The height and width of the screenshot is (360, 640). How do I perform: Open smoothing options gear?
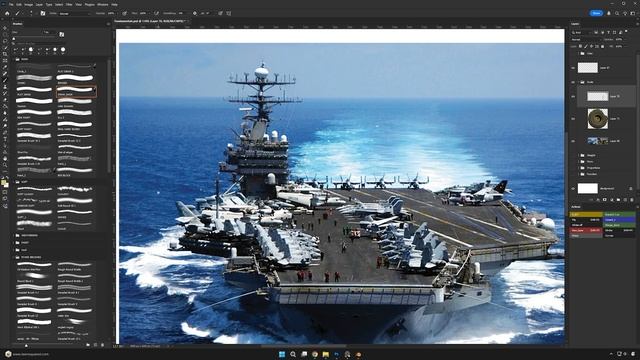[x=195, y=13]
